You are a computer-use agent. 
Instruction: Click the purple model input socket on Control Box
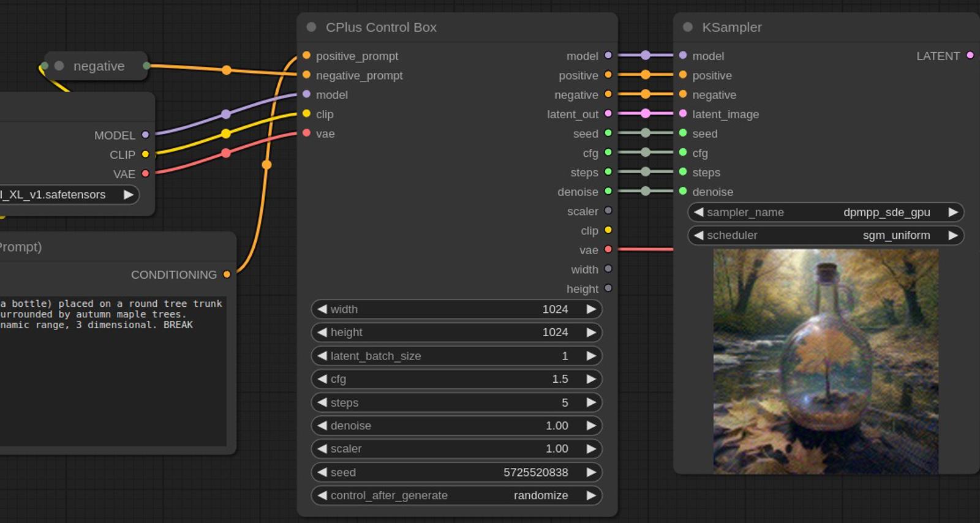(x=306, y=94)
